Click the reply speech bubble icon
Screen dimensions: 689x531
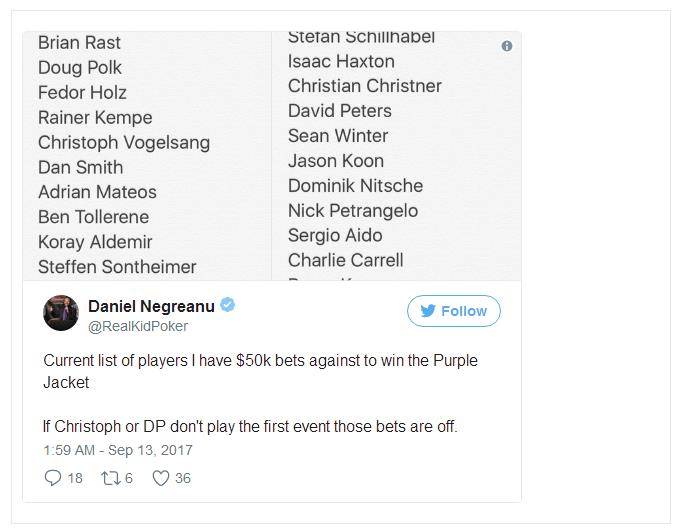tap(53, 478)
